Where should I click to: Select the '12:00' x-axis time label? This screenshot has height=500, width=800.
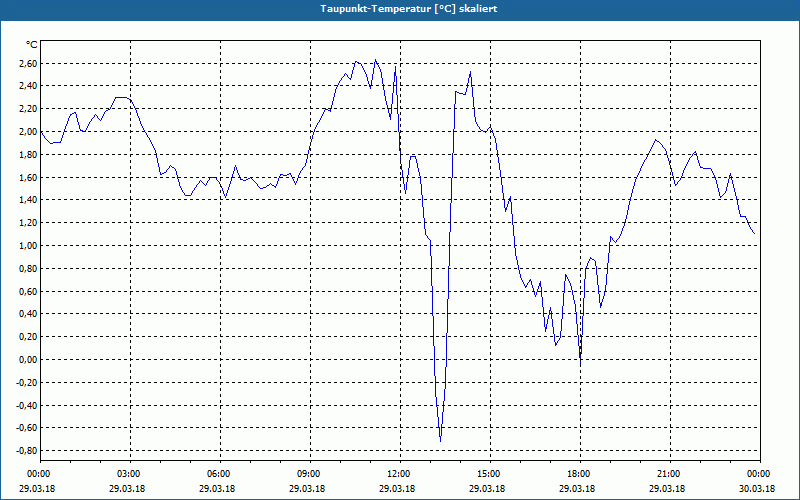click(398, 474)
